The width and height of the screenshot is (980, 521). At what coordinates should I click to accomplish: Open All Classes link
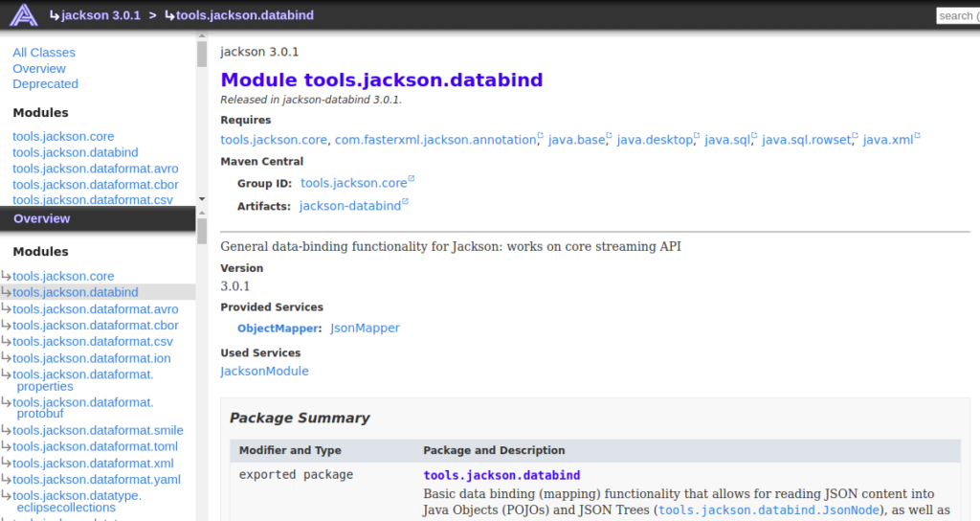coord(44,53)
